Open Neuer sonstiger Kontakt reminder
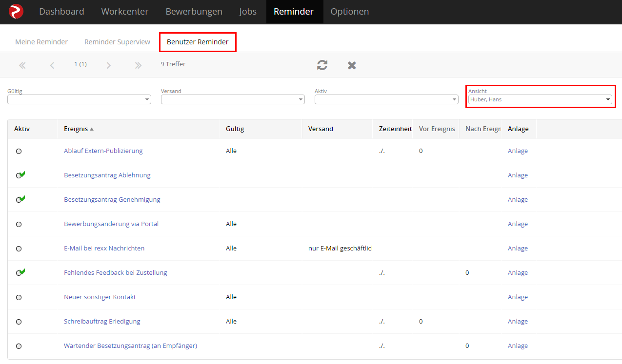622x364 pixels. [x=100, y=297]
